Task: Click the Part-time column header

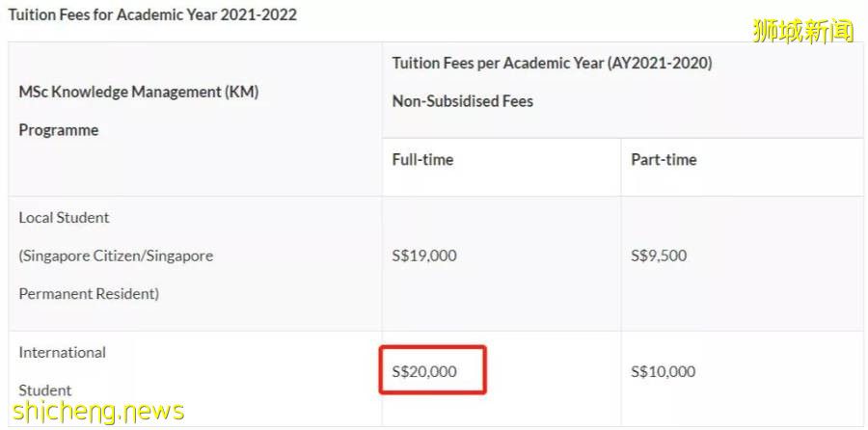Action: (x=663, y=159)
